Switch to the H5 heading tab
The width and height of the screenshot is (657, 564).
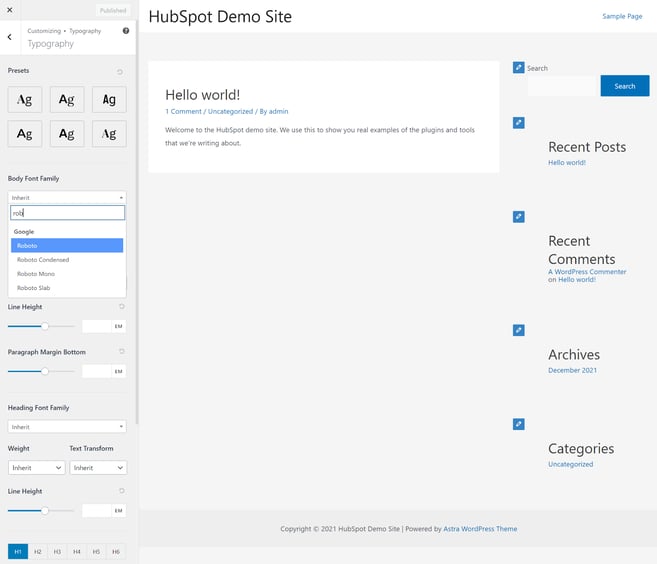(96, 551)
